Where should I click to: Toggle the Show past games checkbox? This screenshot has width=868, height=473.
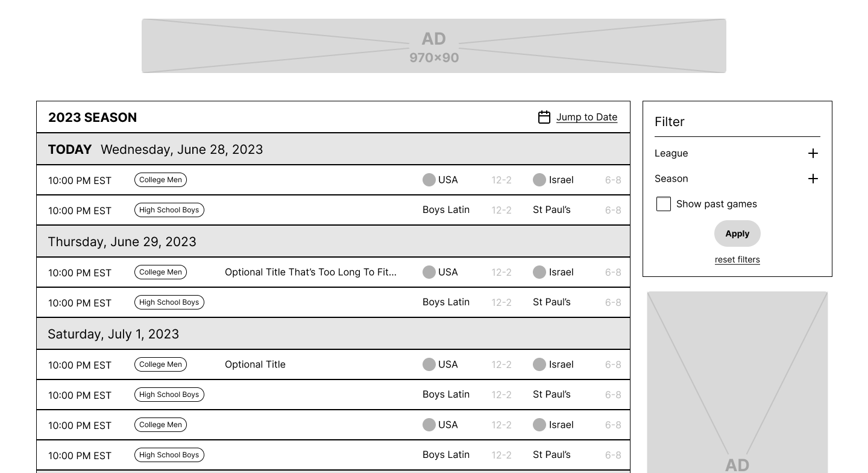pos(664,204)
